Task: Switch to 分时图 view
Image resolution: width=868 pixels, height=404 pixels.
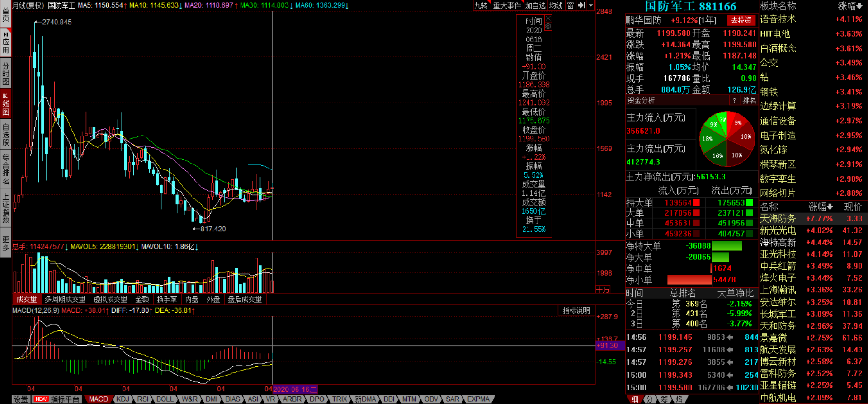Action: point(5,73)
